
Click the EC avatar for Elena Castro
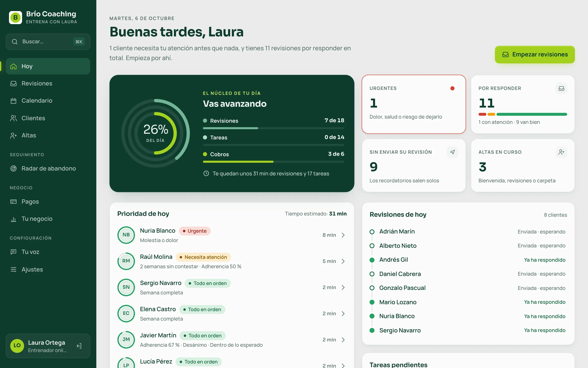click(126, 313)
